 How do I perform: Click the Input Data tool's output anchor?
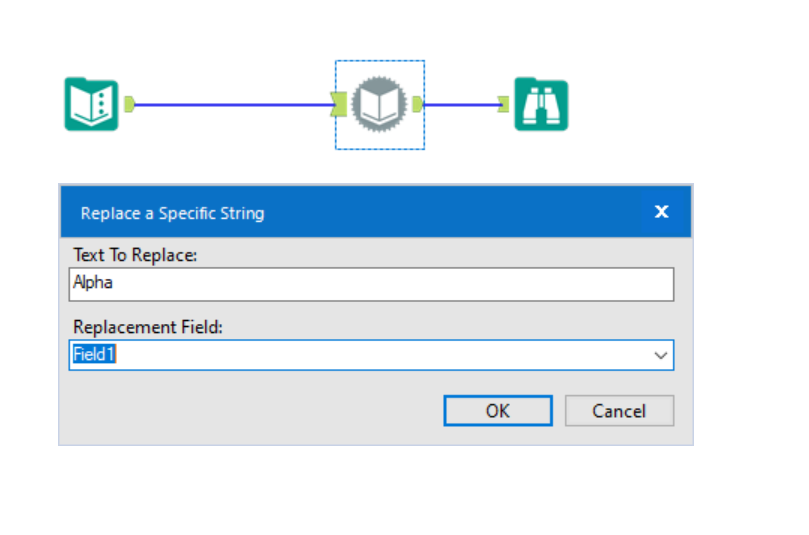pyautogui.click(x=129, y=103)
